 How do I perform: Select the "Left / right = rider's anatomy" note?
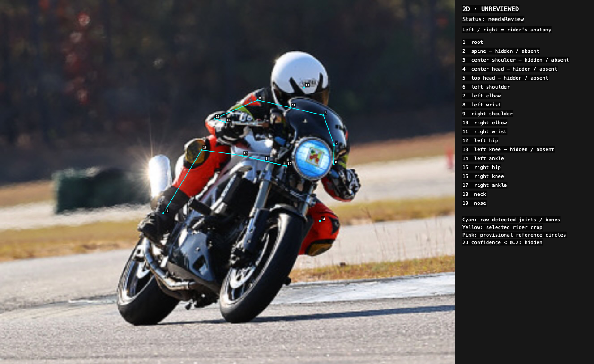(507, 30)
